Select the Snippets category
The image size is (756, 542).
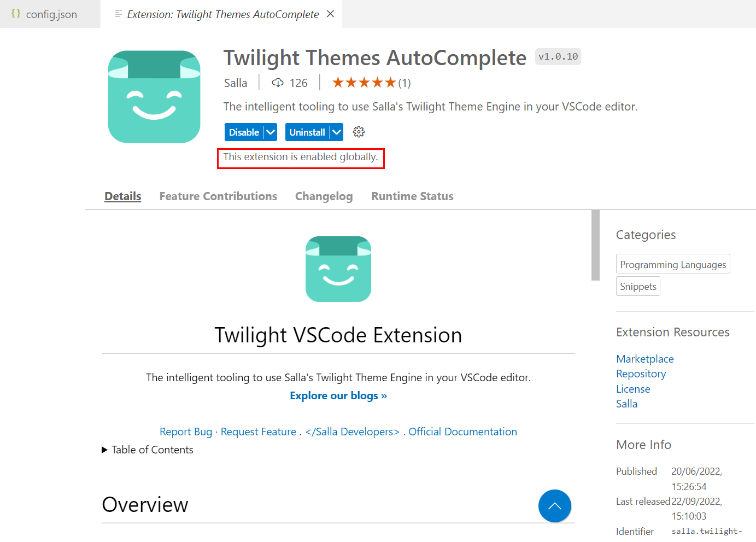point(638,286)
